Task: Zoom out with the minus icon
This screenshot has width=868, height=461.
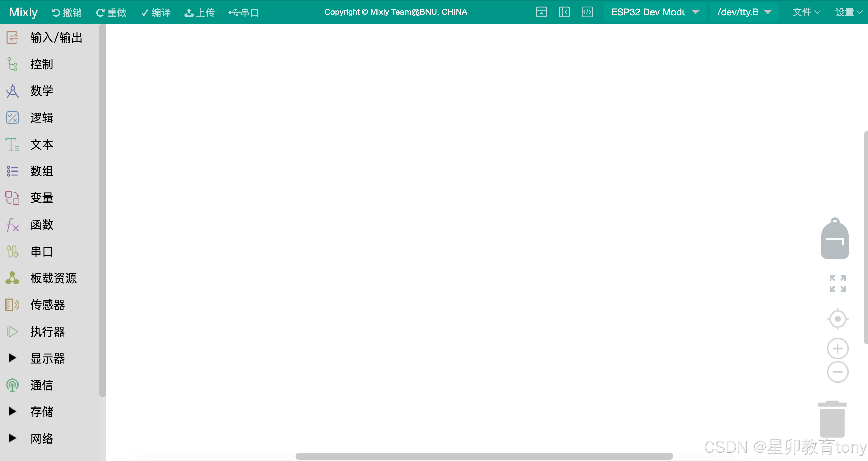Action: [837, 372]
